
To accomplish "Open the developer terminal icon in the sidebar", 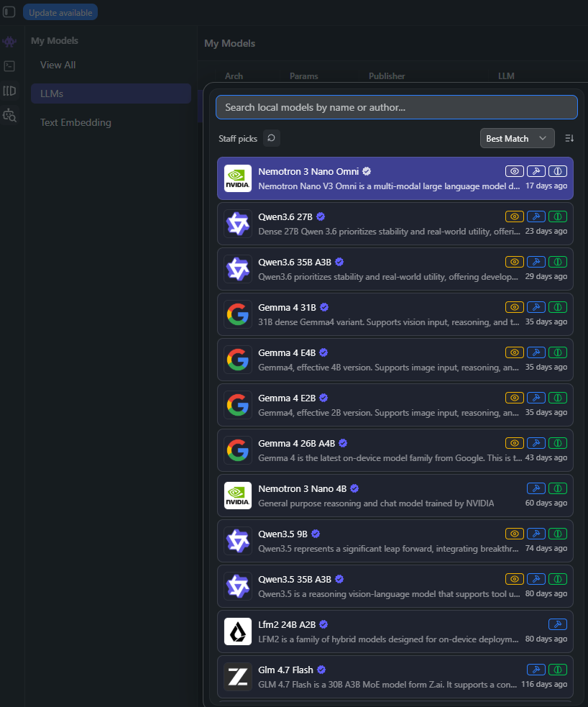I will point(9,66).
